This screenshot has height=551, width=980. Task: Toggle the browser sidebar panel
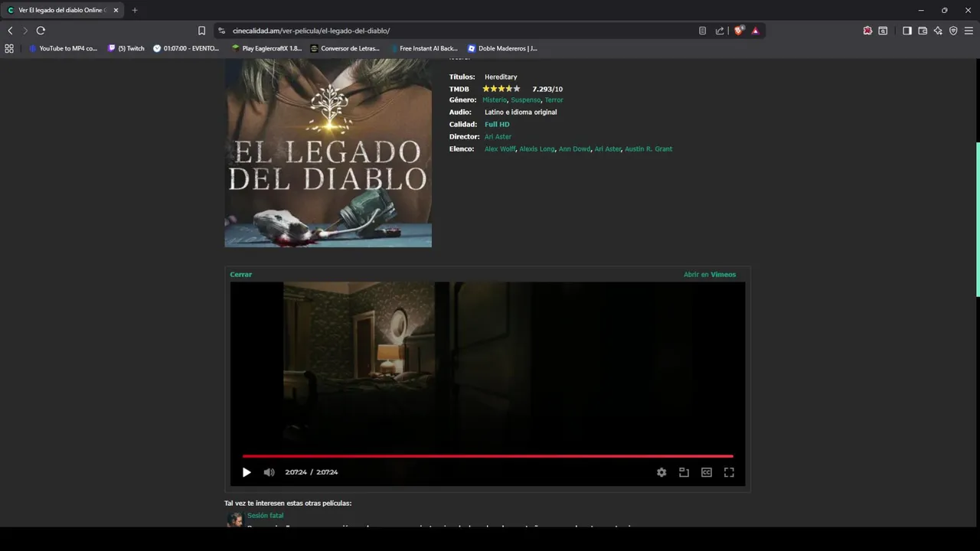tap(907, 31)
